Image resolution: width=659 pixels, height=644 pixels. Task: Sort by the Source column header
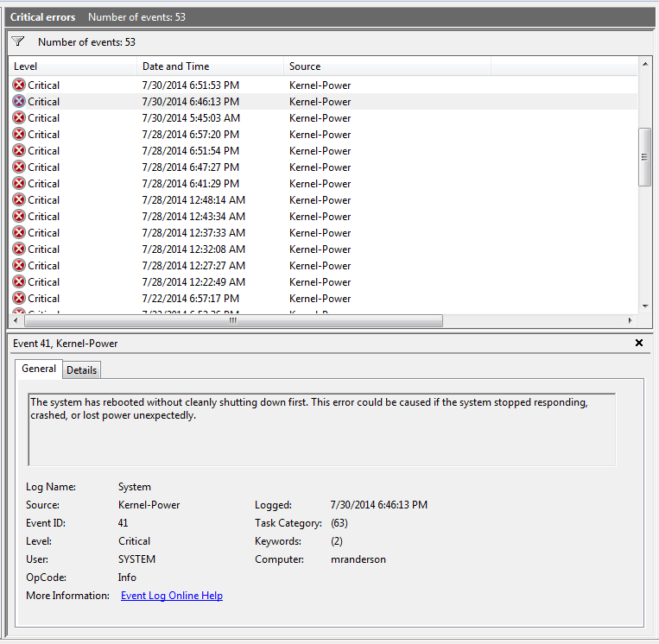click(x=387, y=66)
